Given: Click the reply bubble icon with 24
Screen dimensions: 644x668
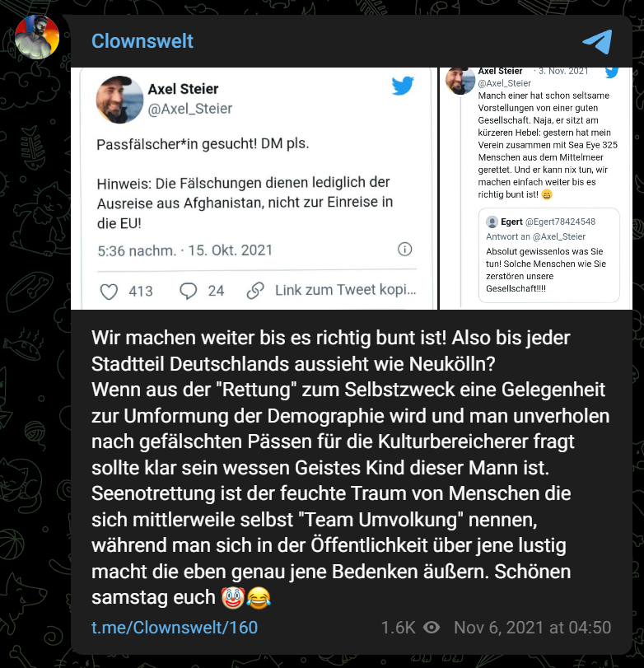Looking at the screenshot, I should point(188,291).
